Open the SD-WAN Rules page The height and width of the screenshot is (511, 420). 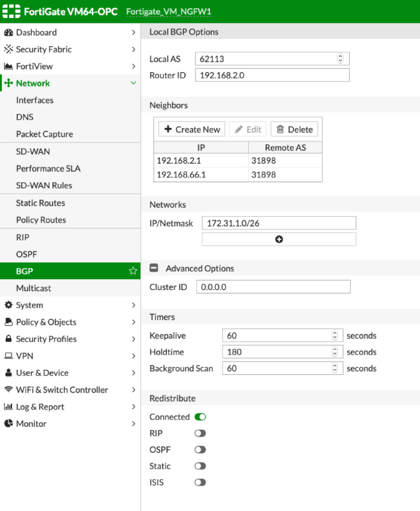pyautogui.click(x=44, y=186)
